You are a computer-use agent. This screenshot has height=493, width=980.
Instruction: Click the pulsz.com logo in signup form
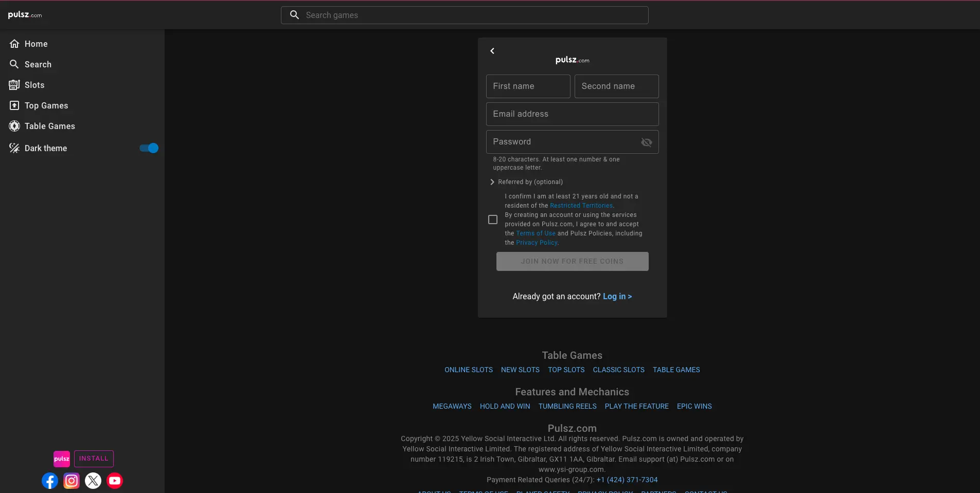pos(573,60)
